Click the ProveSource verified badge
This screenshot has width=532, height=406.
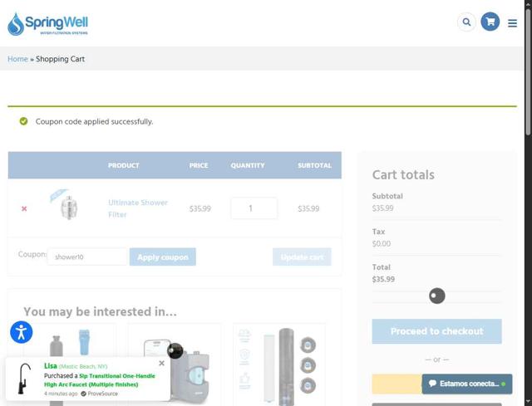[x=99, y=394]
